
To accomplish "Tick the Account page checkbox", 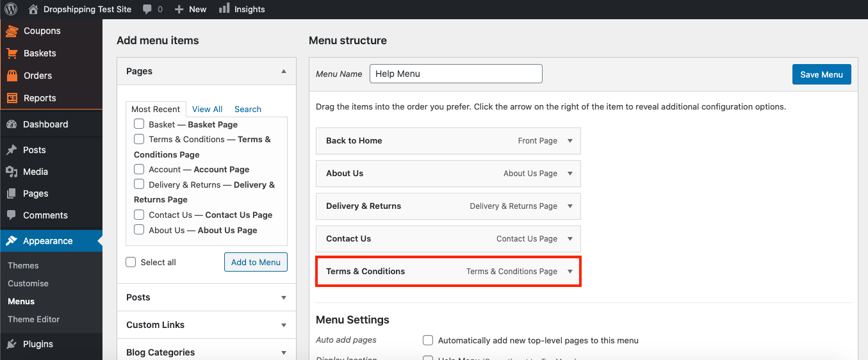I will tap(139, 169).
